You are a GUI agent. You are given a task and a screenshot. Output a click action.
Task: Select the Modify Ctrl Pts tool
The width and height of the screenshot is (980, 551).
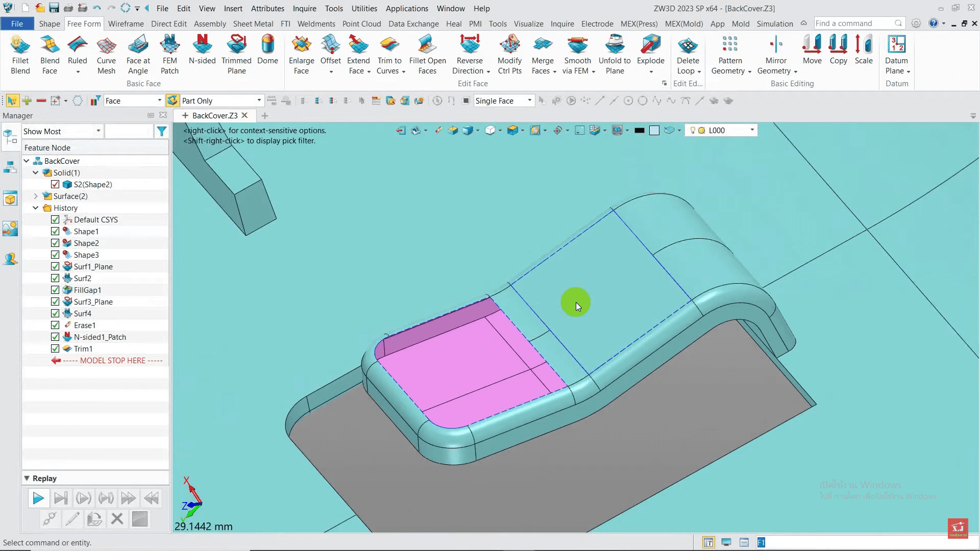coord(509,54)
